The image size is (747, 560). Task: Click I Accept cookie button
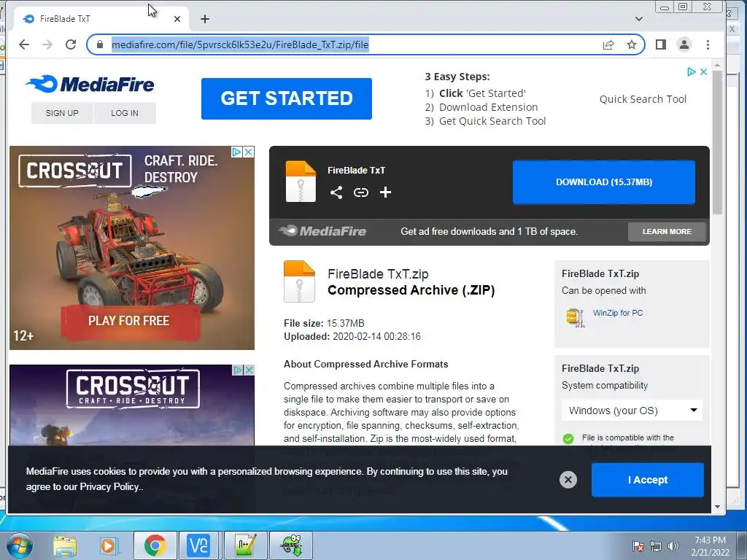pyautogui.click(x=648, y=480)
